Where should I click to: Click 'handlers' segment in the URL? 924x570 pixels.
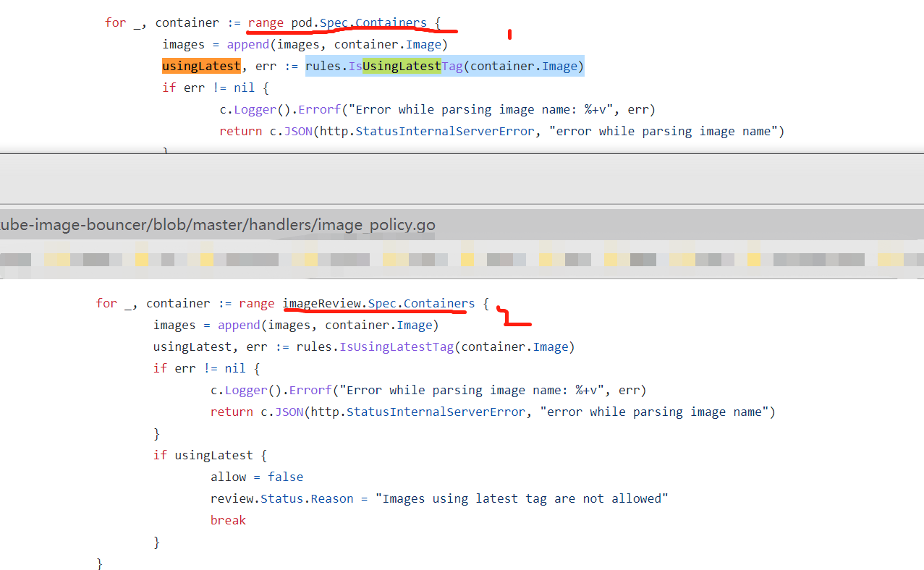[x=281, y=225]
